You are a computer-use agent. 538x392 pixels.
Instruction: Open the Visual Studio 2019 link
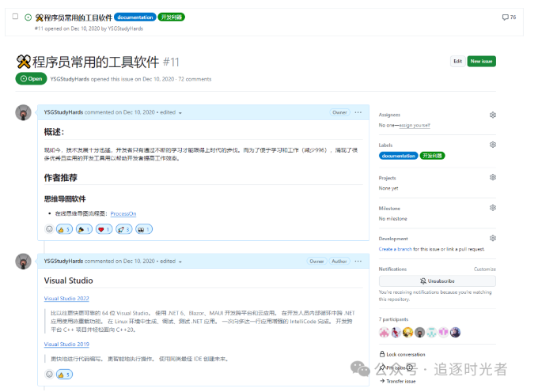(x=66, y=344)
